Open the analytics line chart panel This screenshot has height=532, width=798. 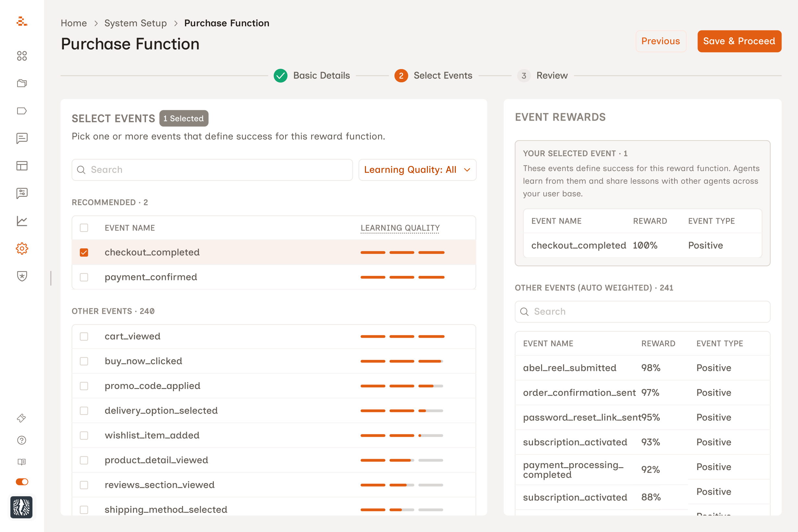(22, 220)
